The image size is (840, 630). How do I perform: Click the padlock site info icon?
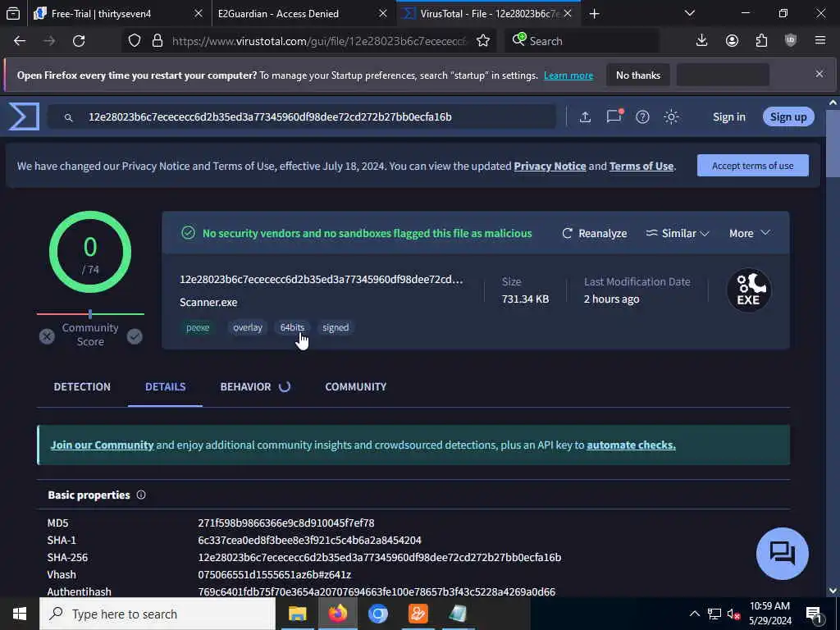tap(157, 41)
